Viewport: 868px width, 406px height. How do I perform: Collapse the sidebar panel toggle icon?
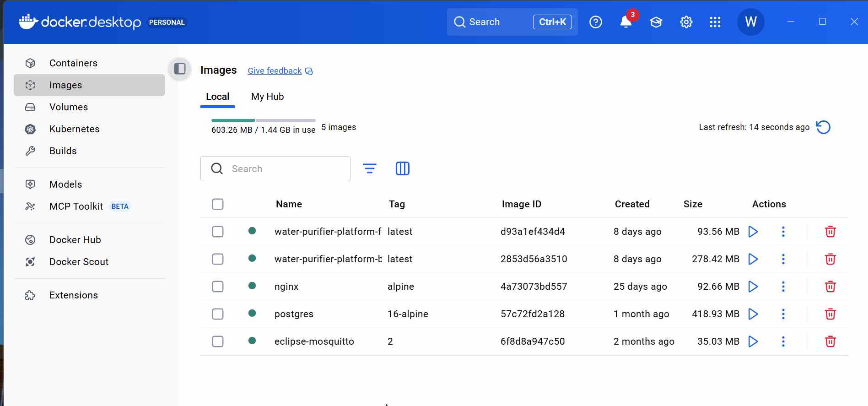[x=180, y=69]
